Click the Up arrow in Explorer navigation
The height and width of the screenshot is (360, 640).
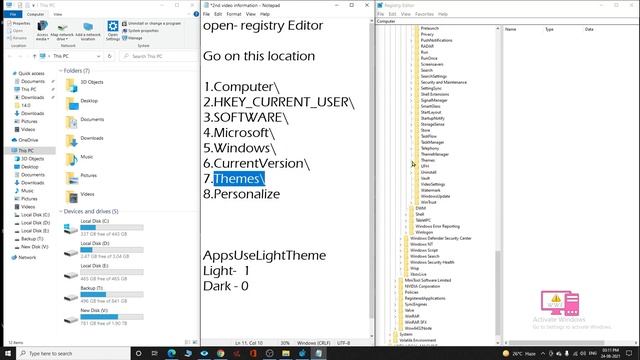tap(34, 56)
